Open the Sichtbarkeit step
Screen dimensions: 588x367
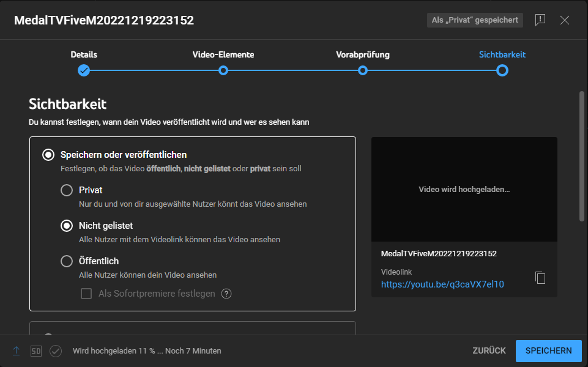(x=502, y=70)
